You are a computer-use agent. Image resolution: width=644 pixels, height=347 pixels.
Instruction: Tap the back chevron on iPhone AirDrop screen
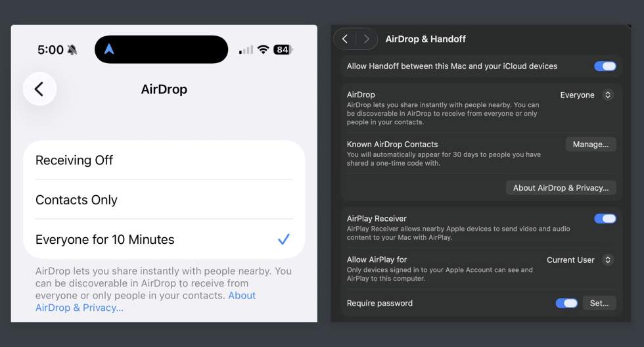[x=39, y=89]
